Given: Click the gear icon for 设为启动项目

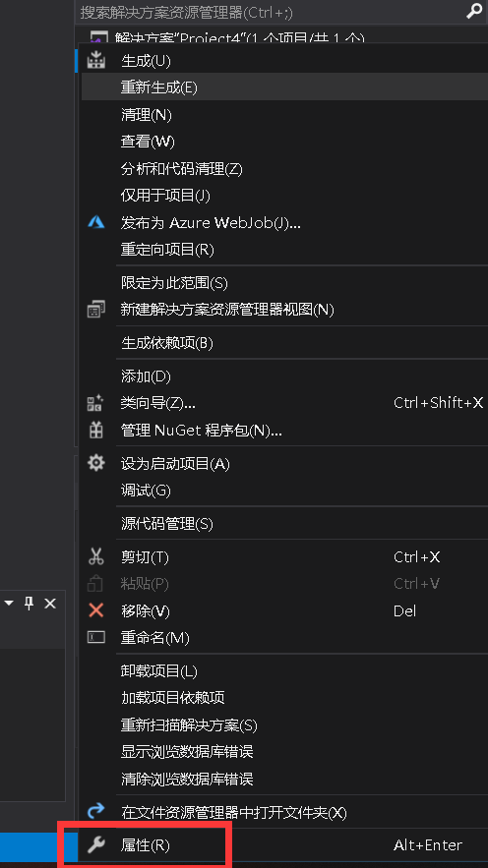Looking at the screenshot, I should click(x=95, y=463).
